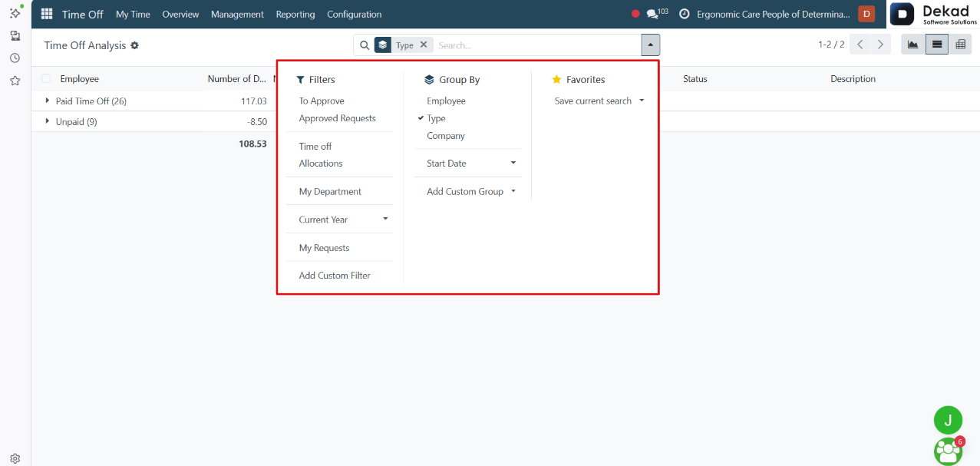Click the clock activities icon in top bar
The image size is (980, 466).
(684, 14)
